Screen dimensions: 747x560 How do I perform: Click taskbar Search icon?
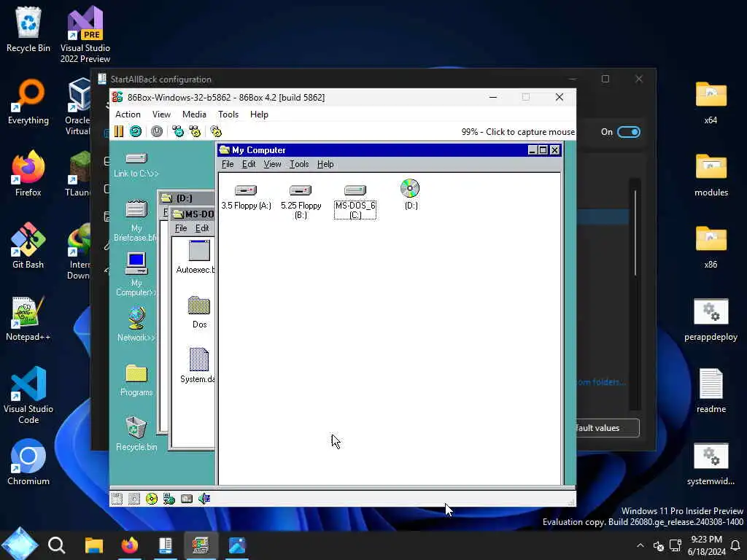(57, 545)
